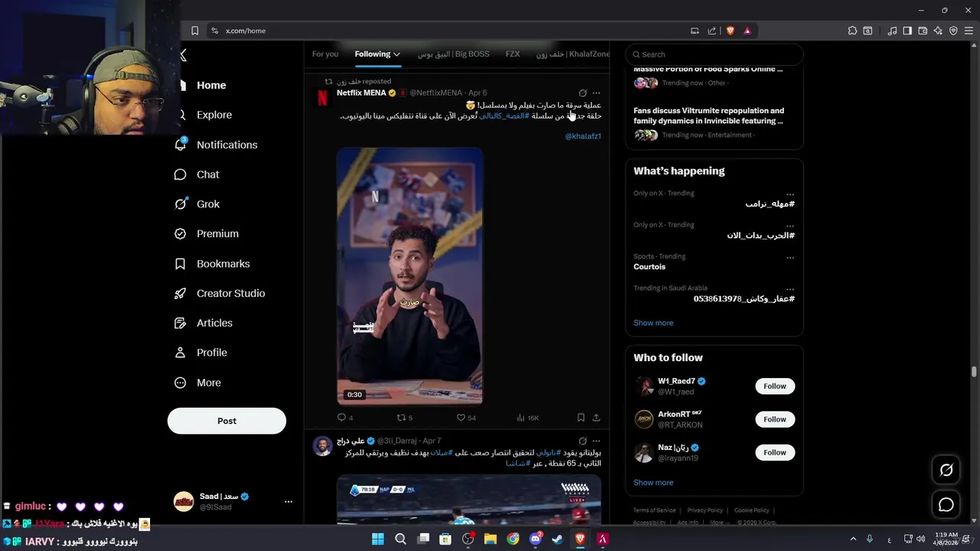The image size is (980, 551).
Task: Click the white Post button
Action: 227,421
